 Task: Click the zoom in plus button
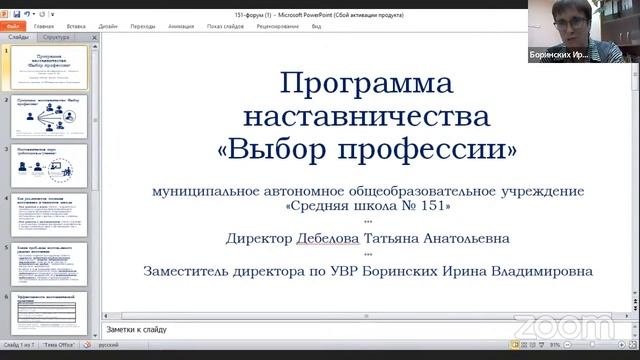(x=621, y=345)
